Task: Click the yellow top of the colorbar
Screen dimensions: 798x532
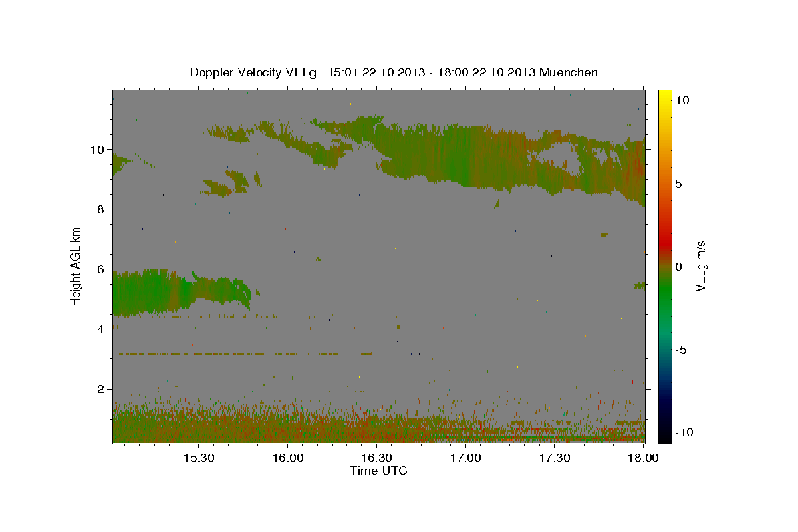Action: click(664, 96)
